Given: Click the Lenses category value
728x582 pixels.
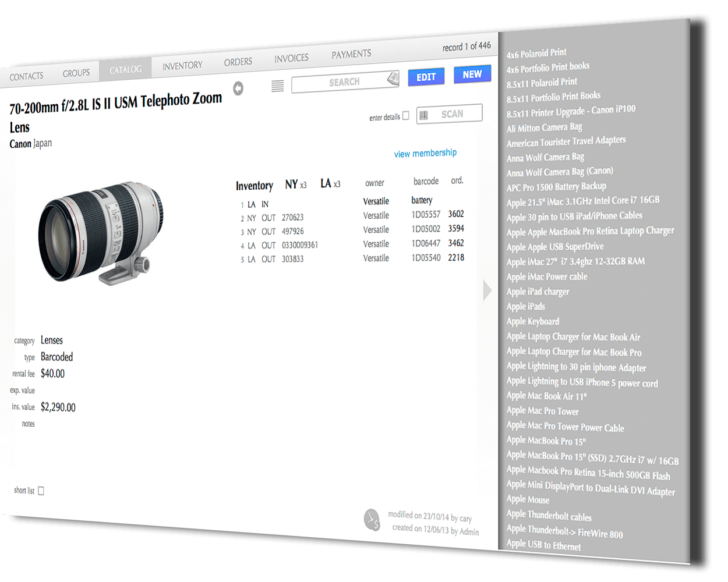Looking at the screenshot, I should pyautogui.click(x=52, y=340).
